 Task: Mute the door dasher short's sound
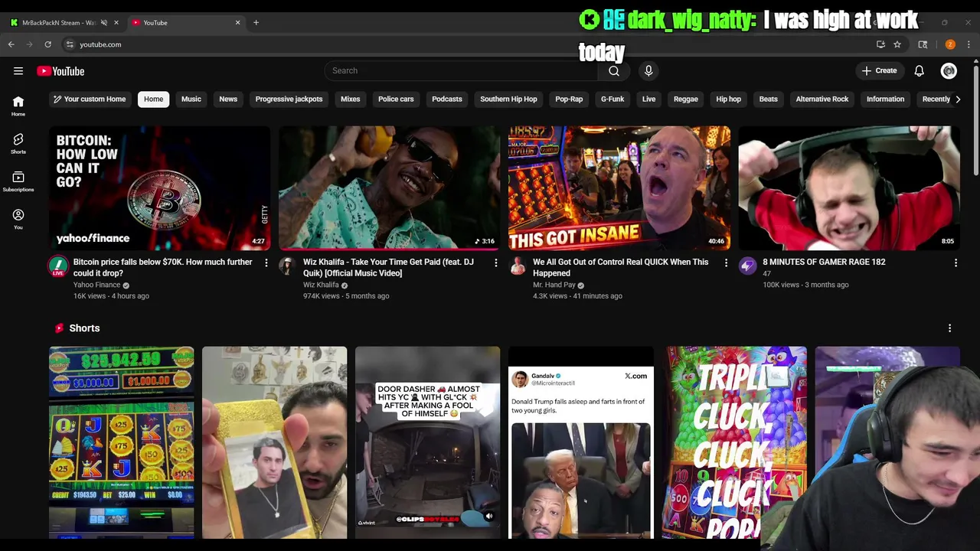[488, 516]
